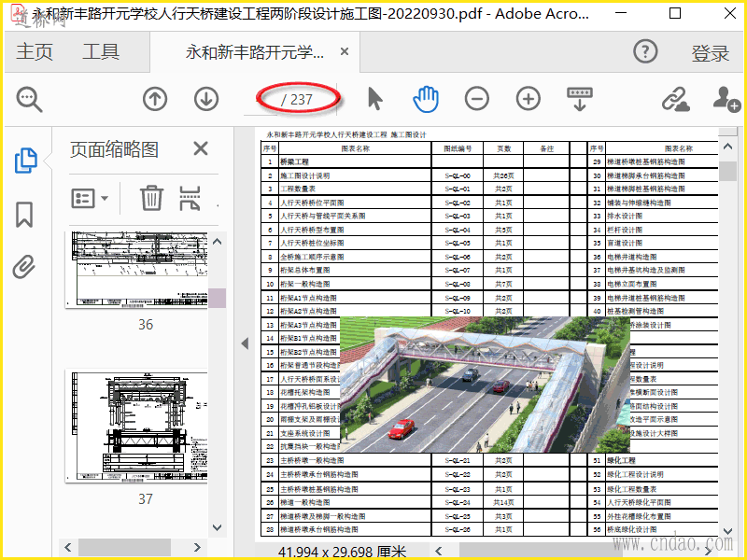Click table row 人行天桥桥位平面图
Viewport: 747px width, 560px height.
(415, 203)
